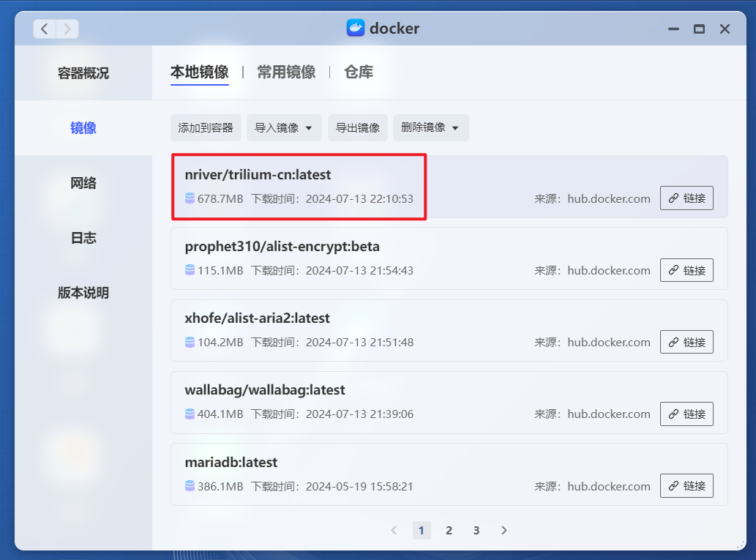Click the 添加到容器 button

pos(206,127)
